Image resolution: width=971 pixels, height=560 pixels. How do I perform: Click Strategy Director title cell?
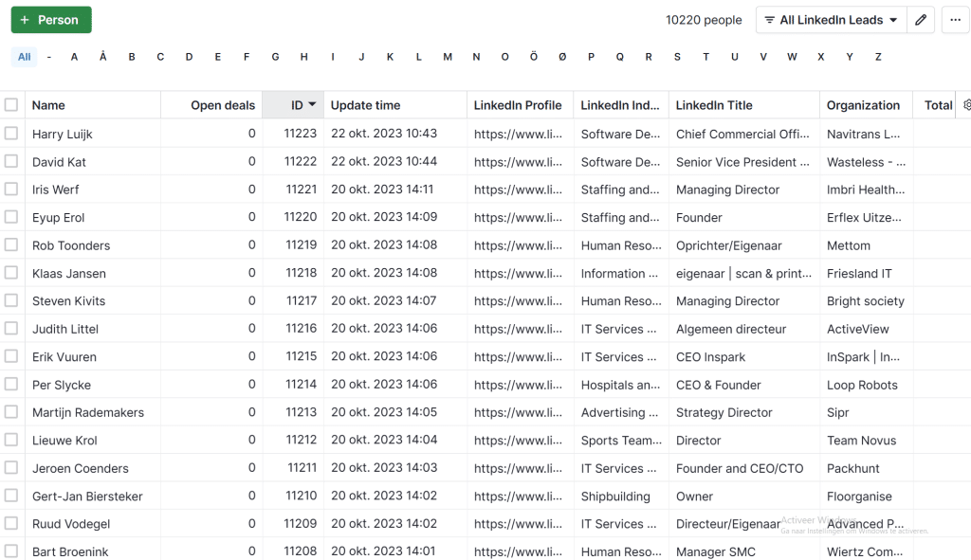pyautogui.click(x=724, y=413)
